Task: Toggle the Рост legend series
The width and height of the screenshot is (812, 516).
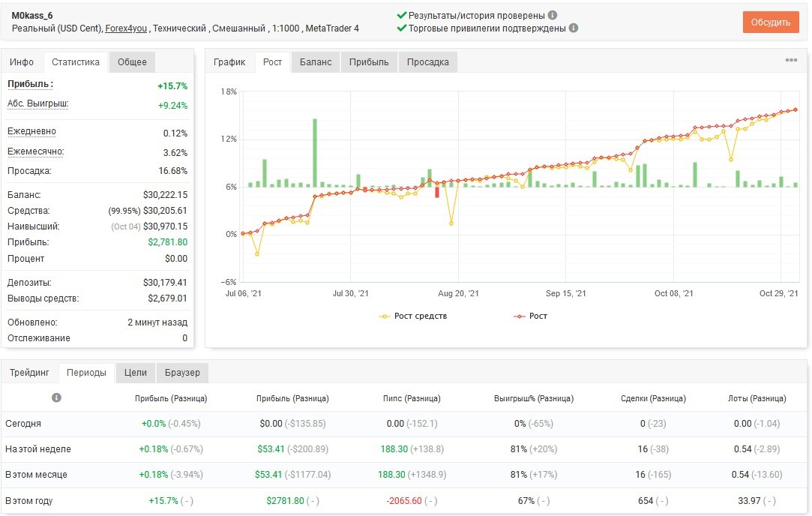Action: (x=530, y=316)
